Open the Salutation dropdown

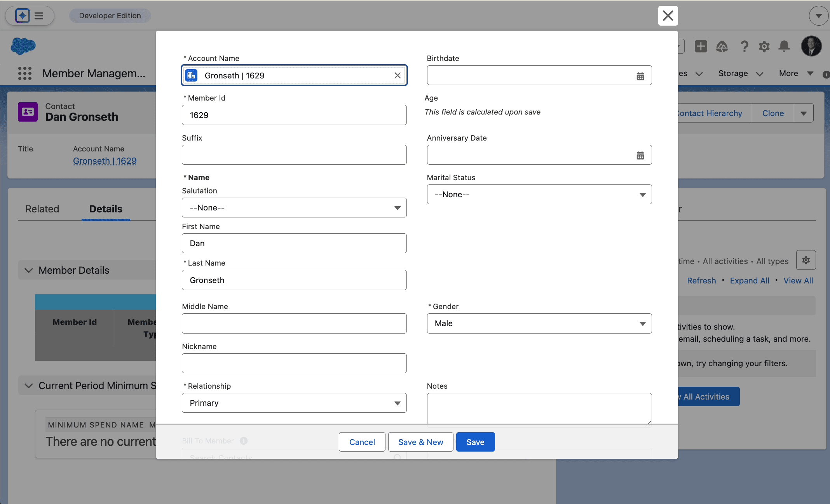point(294,208)
